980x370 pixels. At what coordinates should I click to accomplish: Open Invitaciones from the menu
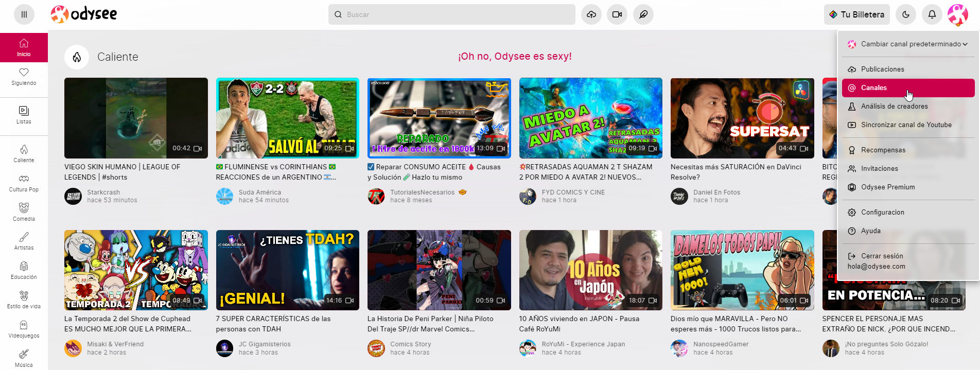(x=908, y=169)
